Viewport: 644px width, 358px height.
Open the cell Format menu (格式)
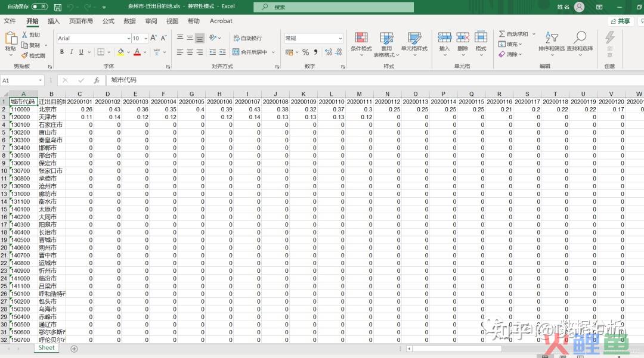(481, 43)
